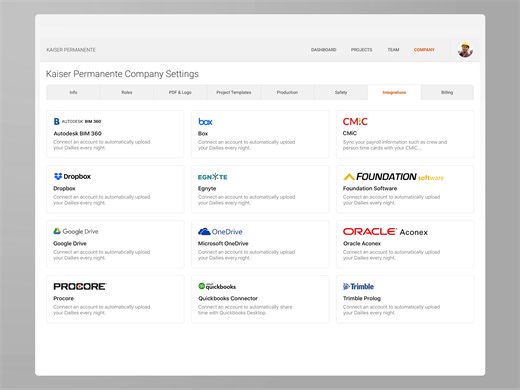Image resolution: width=520 pixels, height=390 pixels.
Task: Open the Trimble Prolog card title
Action: click(362, 298)
